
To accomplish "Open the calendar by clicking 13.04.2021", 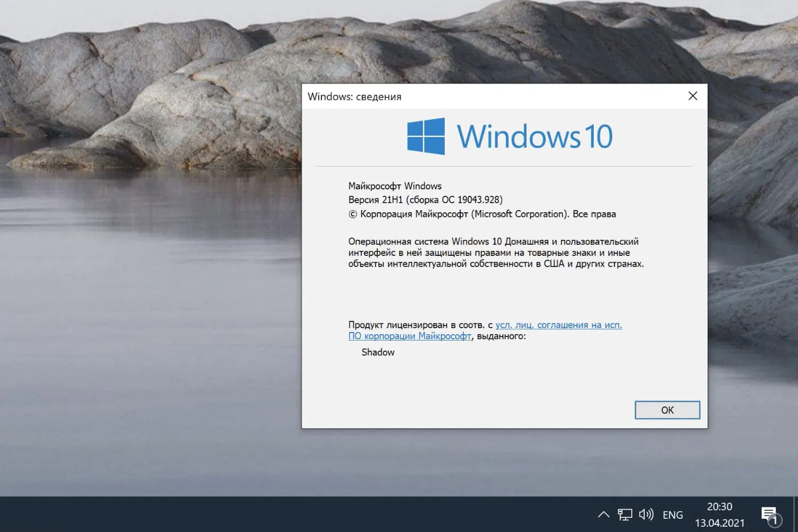I will pyautogui.click(x=719, y=522).
